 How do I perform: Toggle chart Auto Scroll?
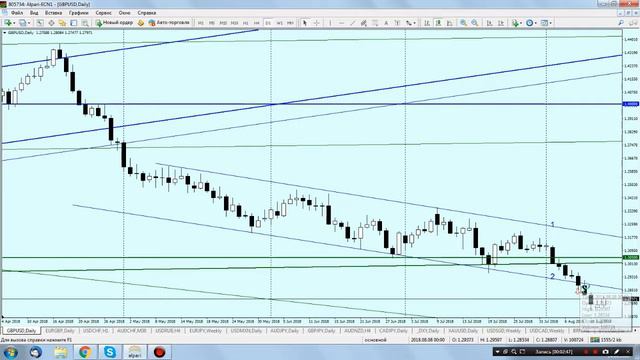pos(489,23)
